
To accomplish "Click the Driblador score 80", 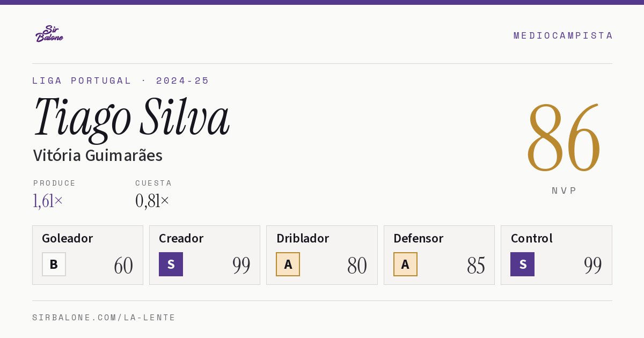I will (357, 266).
